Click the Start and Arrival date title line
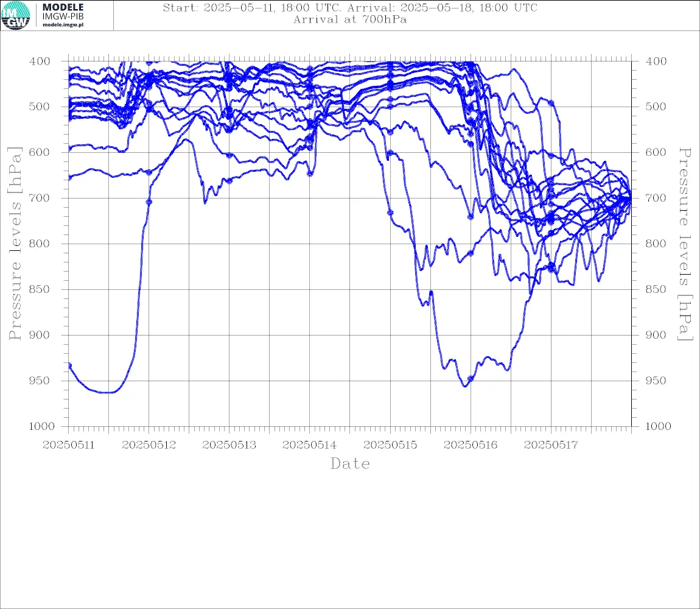The image size is (700, 609). (350, 7)
